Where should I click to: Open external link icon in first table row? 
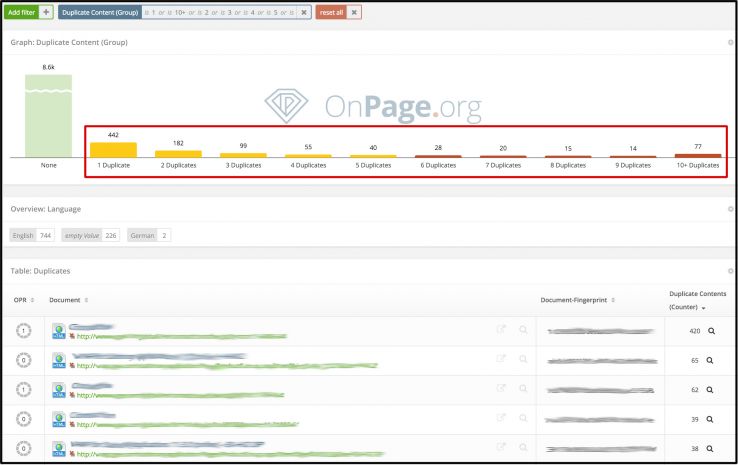pos(501,331)
